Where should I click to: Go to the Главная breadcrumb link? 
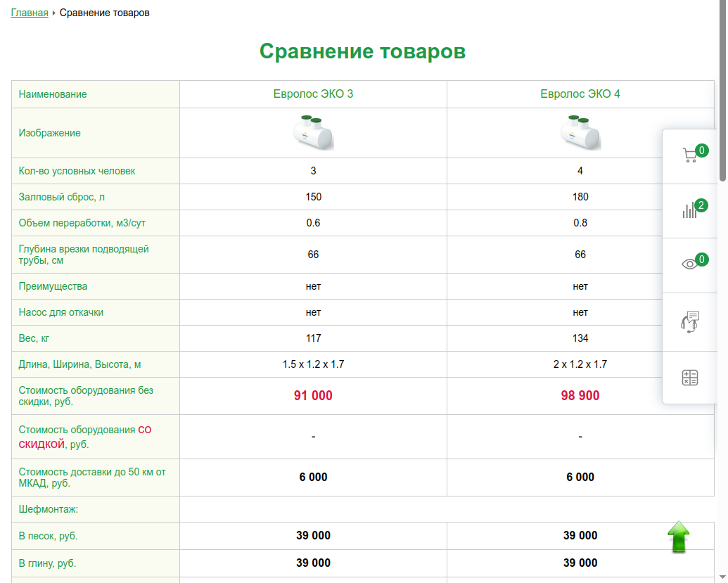click(x=30, y=13)
